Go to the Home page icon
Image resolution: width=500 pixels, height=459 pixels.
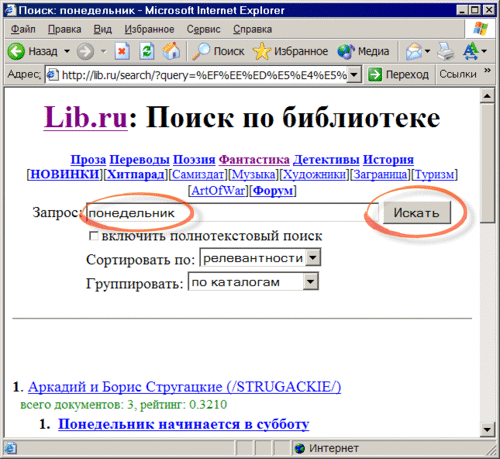[x=171, y=51]
